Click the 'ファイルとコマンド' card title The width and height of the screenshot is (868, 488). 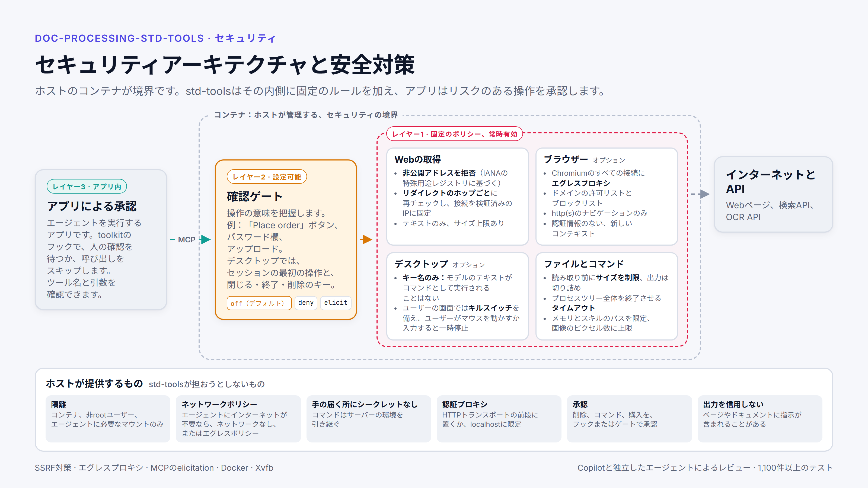[x=584, y=264]
